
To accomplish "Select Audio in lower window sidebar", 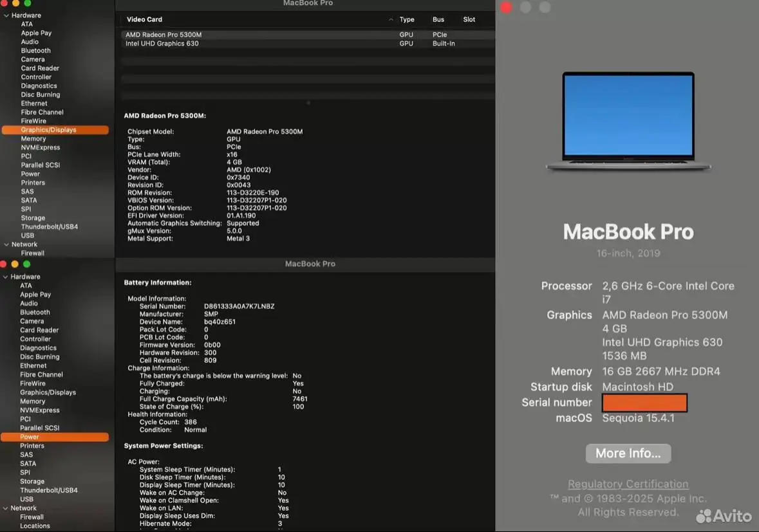I will click(x=29, y=304).
